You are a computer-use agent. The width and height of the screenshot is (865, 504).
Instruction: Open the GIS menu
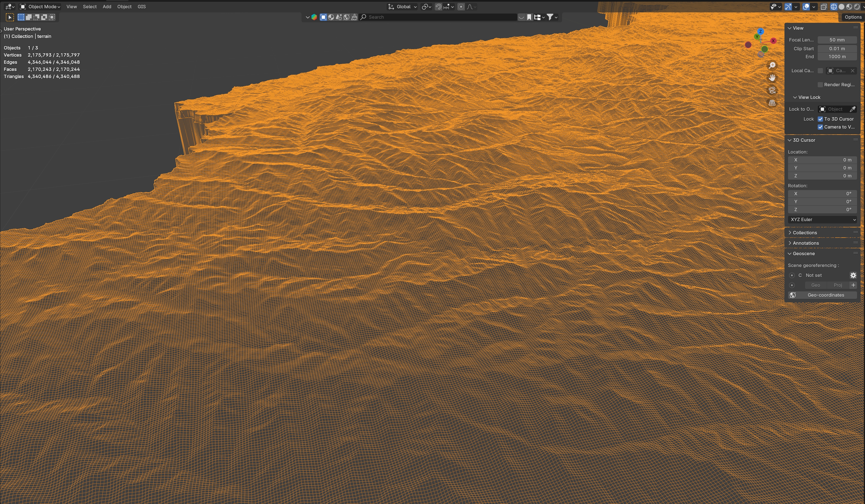[142, 7]
